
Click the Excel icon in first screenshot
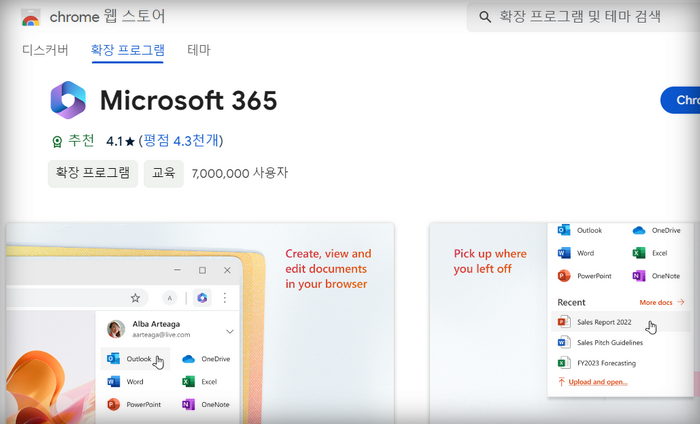pyautogui.click(x=188, y=382)
